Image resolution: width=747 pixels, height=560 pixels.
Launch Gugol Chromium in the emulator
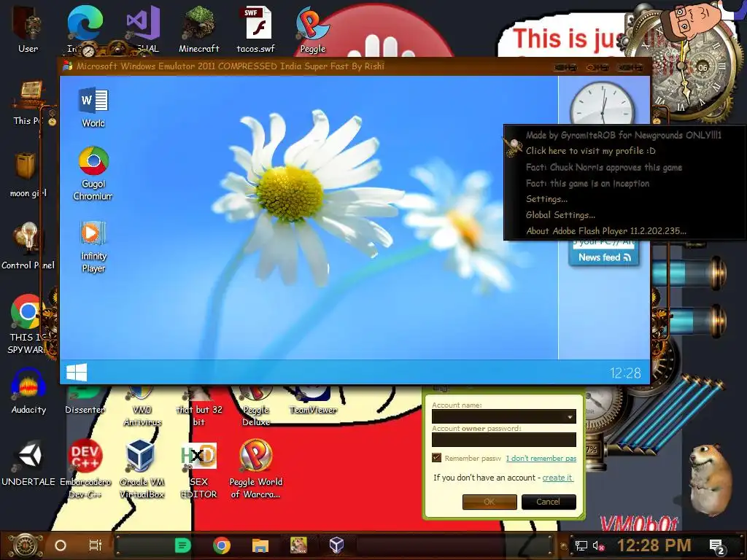[93, 174]
